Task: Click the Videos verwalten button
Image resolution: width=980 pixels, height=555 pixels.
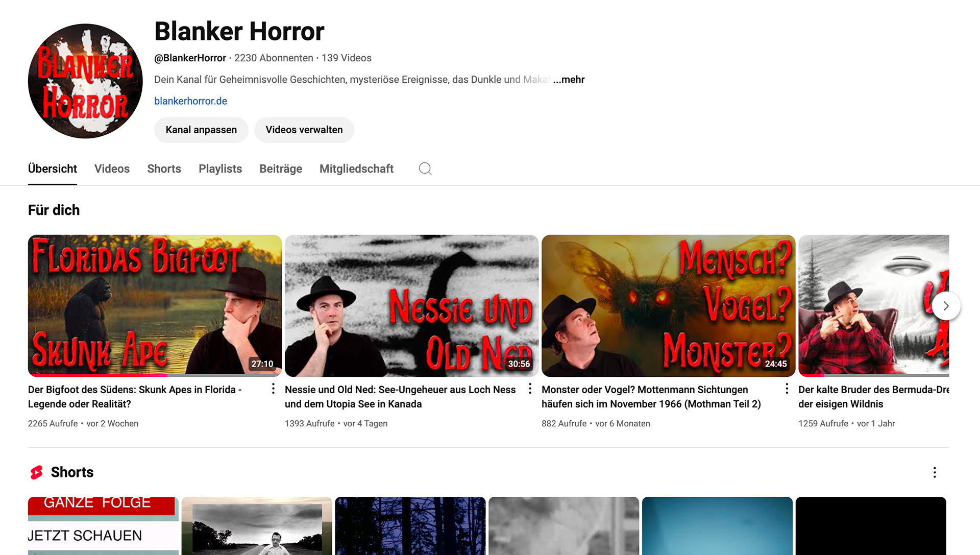Action: (304, 130)
